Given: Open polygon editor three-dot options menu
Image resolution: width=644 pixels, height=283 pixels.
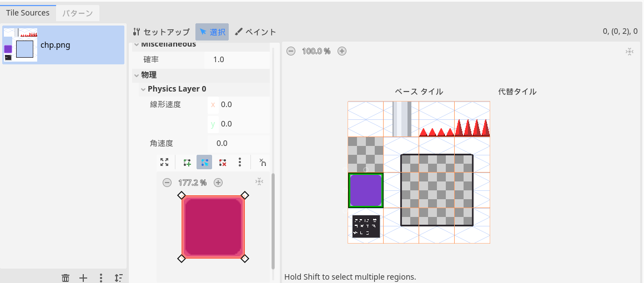Looking at the screenshot, I should (240, 163).
